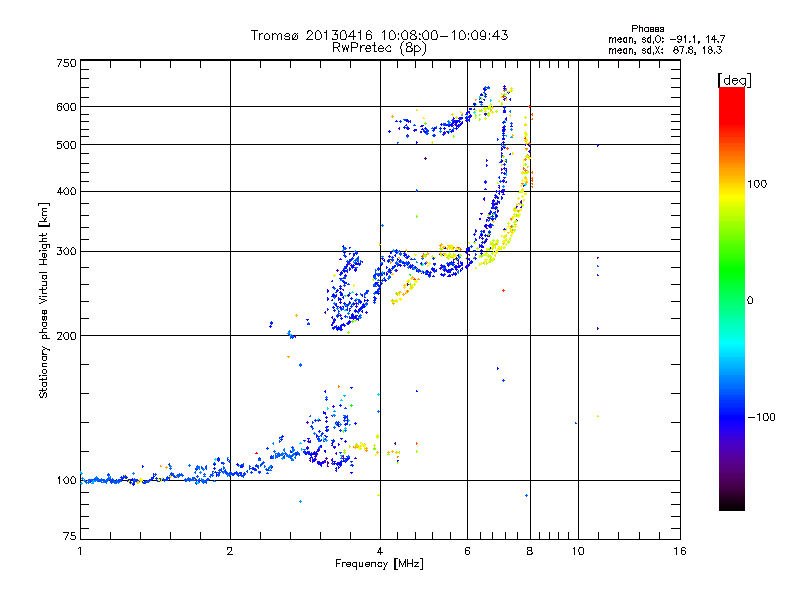This screenshot has width=800, height=600.
Task: Click the rainbow phase colorbar
Action: point(732,299)
